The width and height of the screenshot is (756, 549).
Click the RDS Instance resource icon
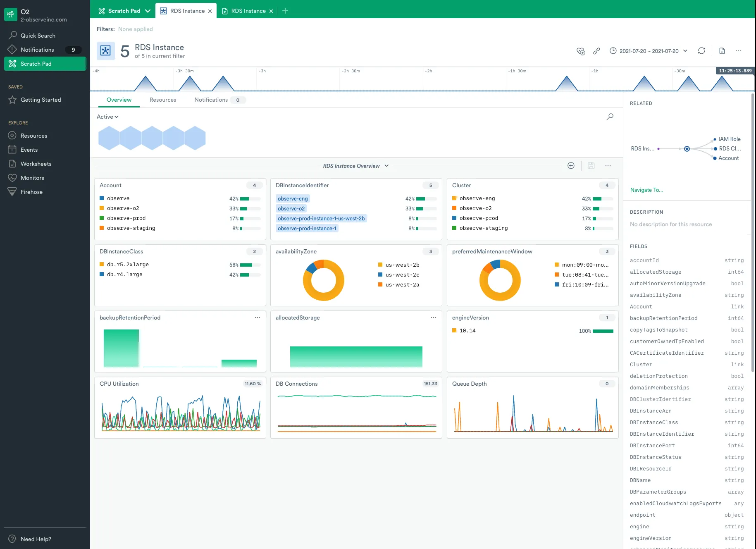click(x=106, y=51)
